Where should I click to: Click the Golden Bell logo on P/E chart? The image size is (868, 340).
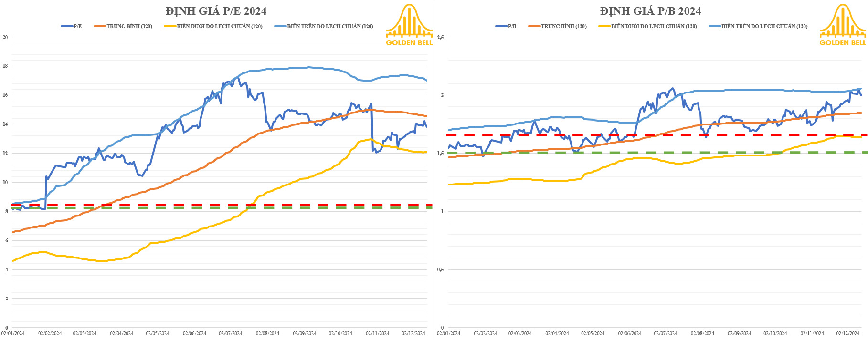[x=409, y=25]
